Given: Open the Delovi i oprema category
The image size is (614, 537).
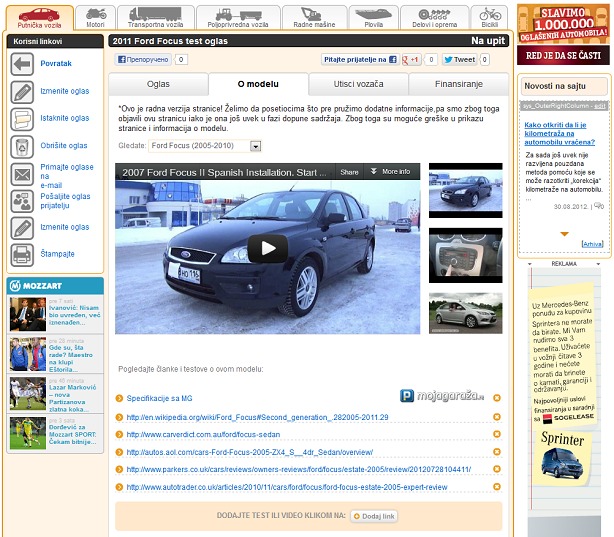Looking at the screenshot, I should click(x=434, y=18).
